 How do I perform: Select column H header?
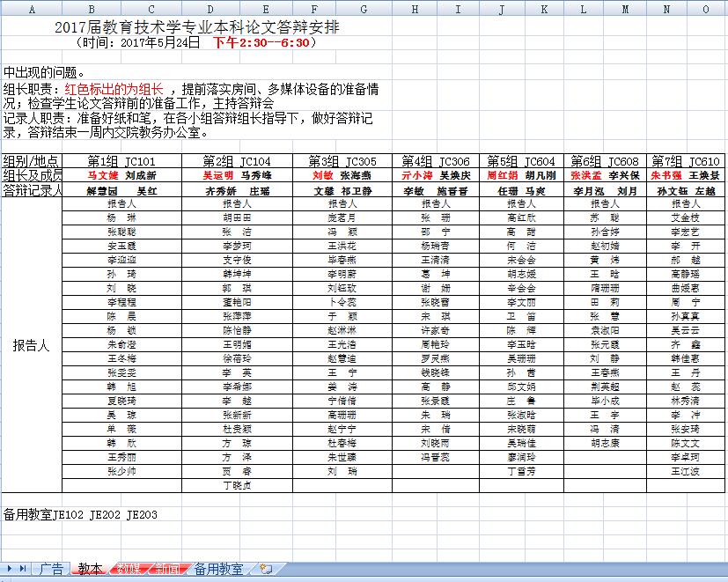(x=415, y=9)
